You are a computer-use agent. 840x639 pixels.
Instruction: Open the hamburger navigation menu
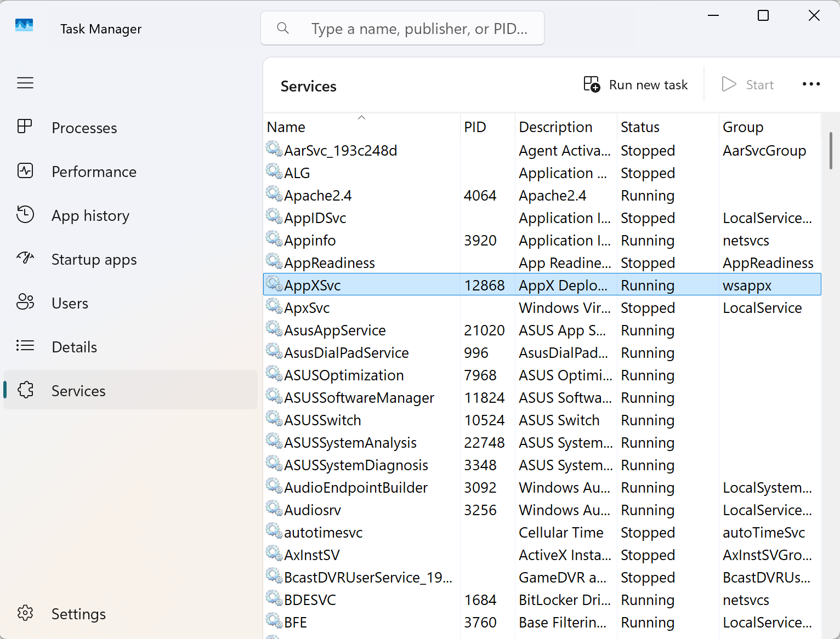pyautogui.click(x=25, y=83)
